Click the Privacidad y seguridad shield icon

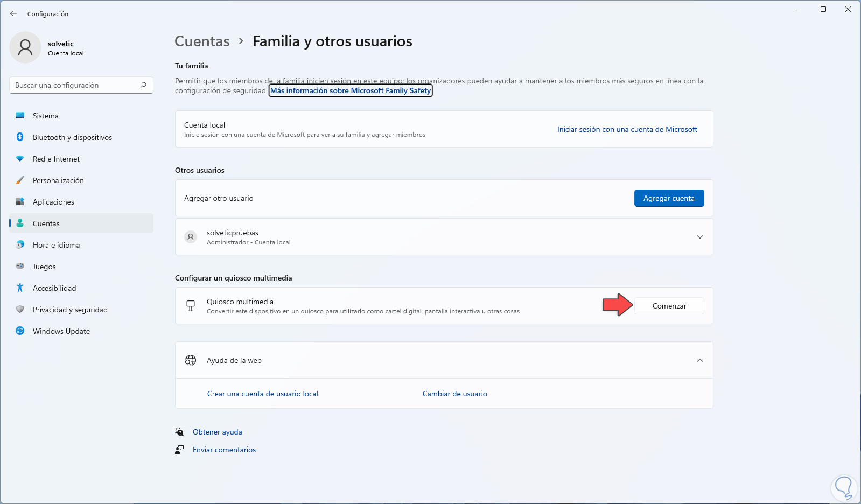coord(20,310)
